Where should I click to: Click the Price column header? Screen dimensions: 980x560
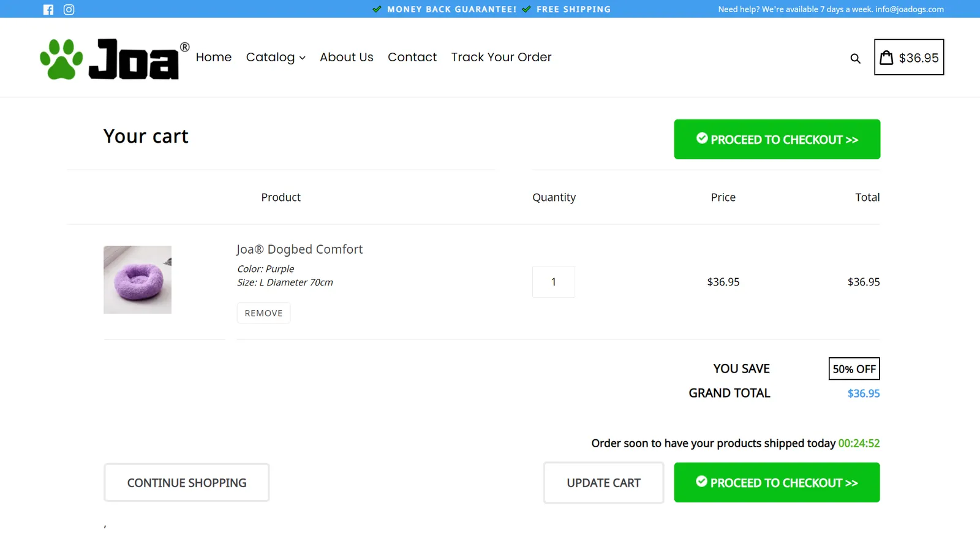click(723, 197)
